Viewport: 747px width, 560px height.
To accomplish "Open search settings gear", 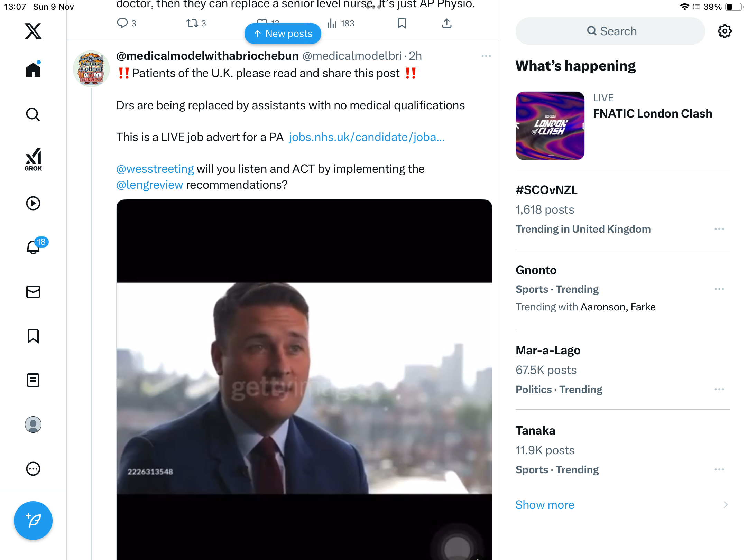I will [x=725, y=31].
